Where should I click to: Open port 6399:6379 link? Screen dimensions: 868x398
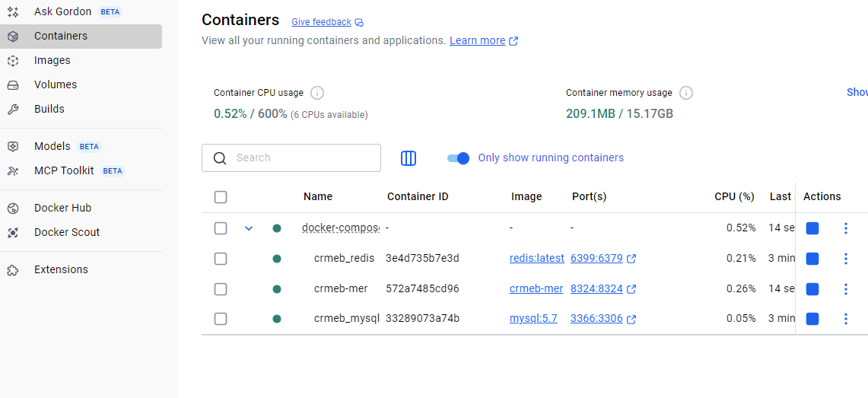tap(596, 258)
